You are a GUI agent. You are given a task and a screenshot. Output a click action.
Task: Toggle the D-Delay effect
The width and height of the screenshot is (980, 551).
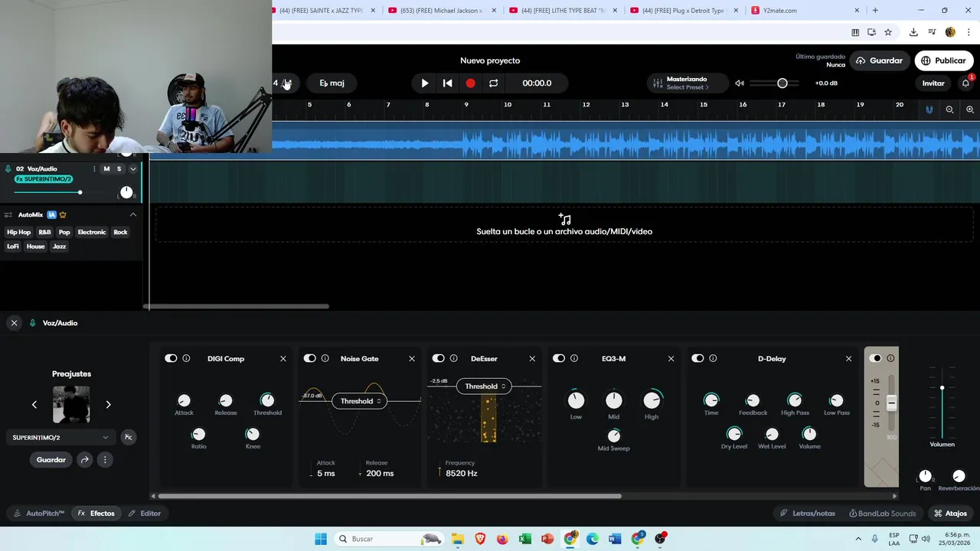[x=697, y=358]
